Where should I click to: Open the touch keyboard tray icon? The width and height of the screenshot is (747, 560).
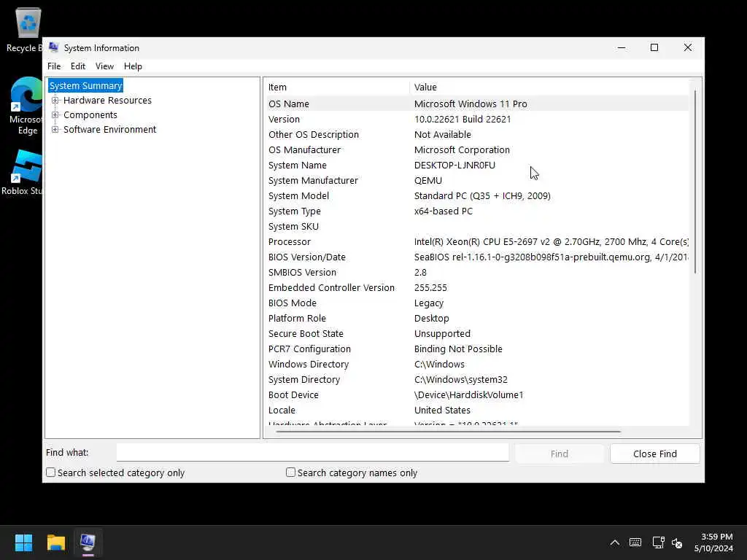(635, 542)
